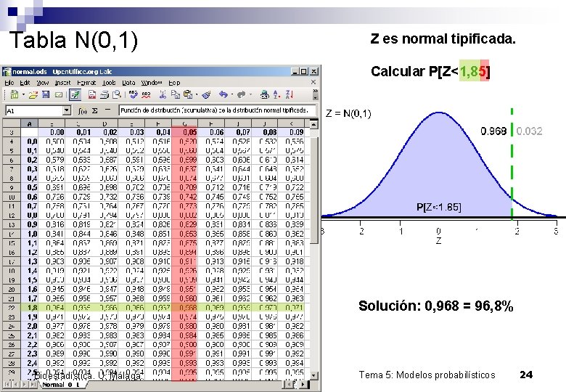Click the Print icon
Viewport: 566px width, 392px height.
(104, 94)
